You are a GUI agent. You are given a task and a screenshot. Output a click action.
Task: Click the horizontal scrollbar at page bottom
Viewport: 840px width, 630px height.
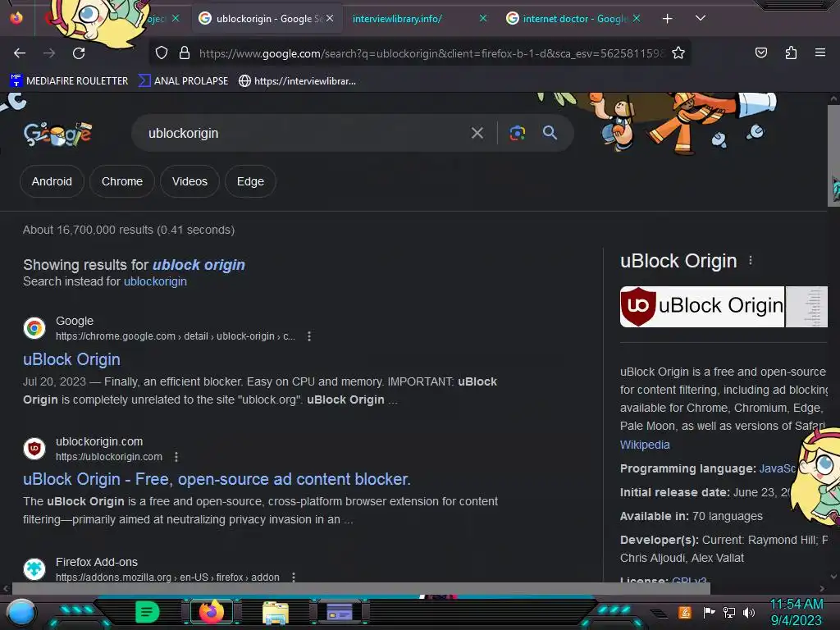pyautogui.click(x=361, y=588)
